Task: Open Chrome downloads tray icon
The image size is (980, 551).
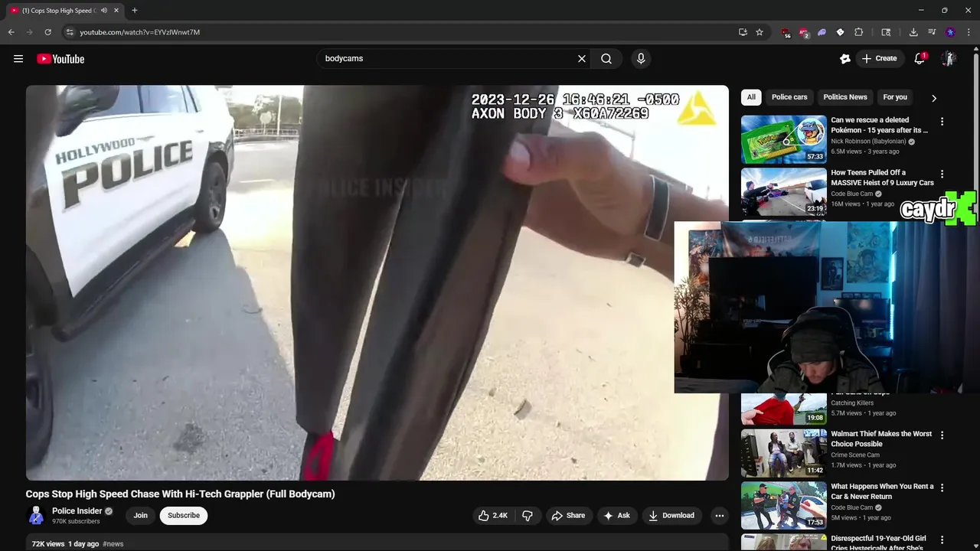Action: 913,32
